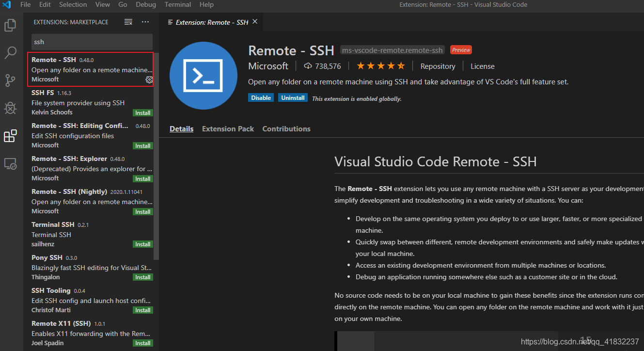644x351 pixels.
Task: Open the Source Control view
Action: [10, 80]
